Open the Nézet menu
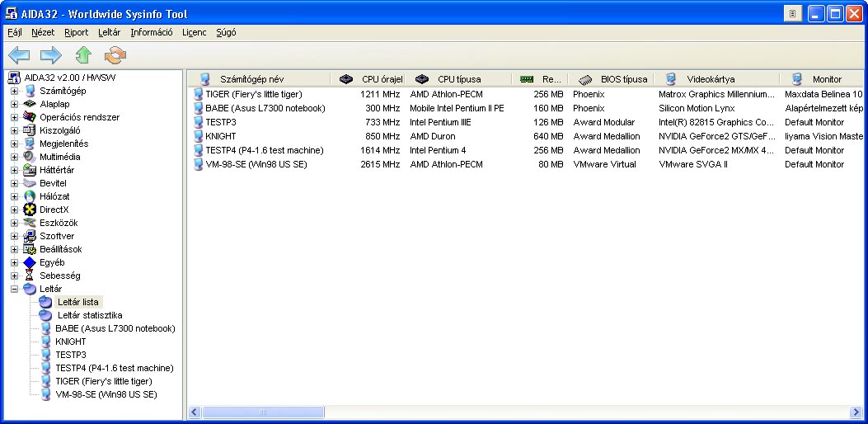The height and width of the screenshot is (424, 868). pyautogui.click(x=43, y=33)
